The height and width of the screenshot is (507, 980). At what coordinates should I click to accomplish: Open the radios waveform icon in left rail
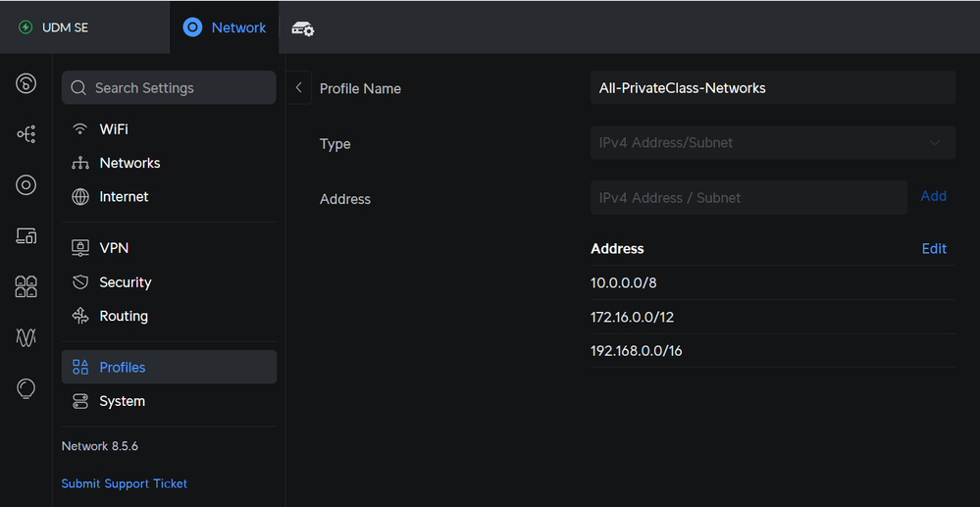(26, 337)
